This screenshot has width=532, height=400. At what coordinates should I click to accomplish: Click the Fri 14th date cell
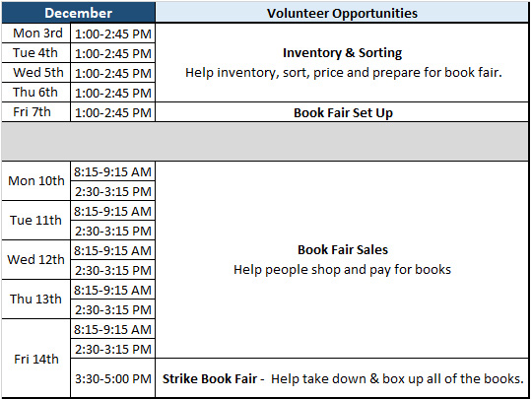click(x=36, y=359)
